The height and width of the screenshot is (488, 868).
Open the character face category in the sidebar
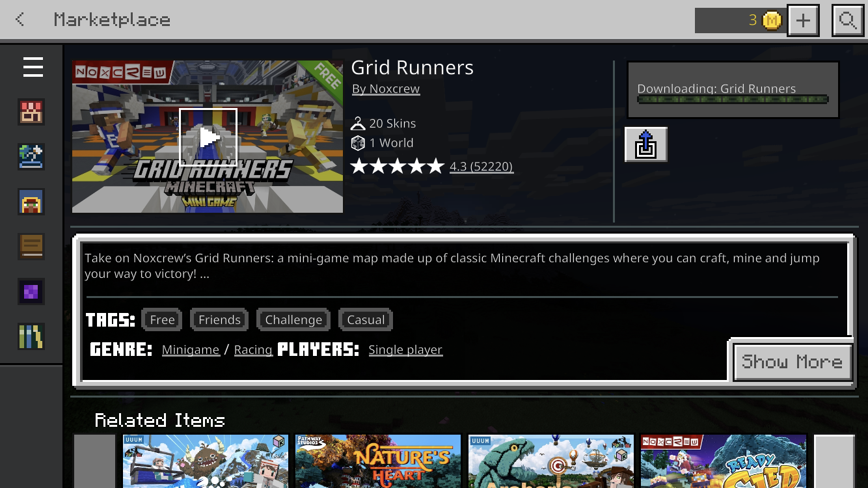31,202
